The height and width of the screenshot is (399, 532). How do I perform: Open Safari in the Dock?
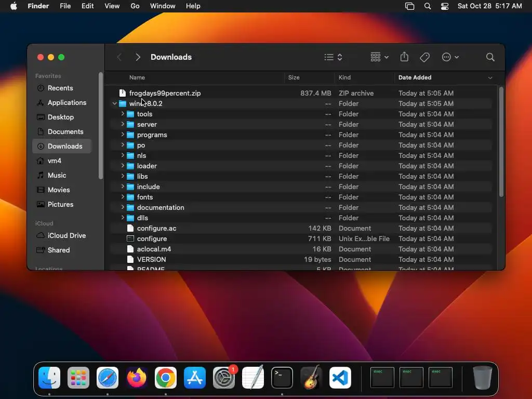108,377
